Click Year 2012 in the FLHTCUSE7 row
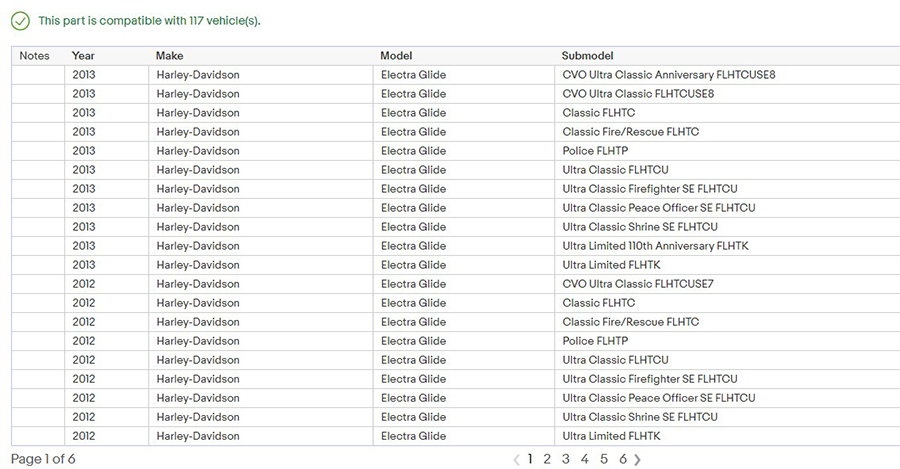Image resolution: width=900 pixels, height=469 pixels. point(84,284)
